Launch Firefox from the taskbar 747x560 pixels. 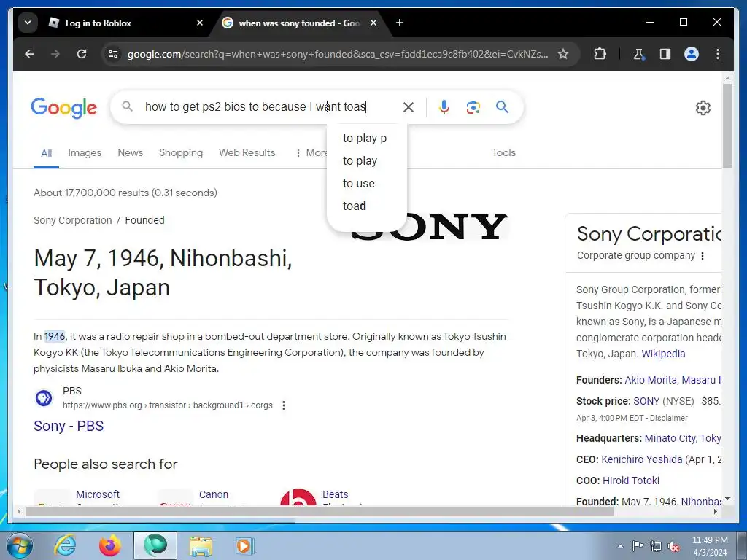pyautogui.click(x=109, y=545)
